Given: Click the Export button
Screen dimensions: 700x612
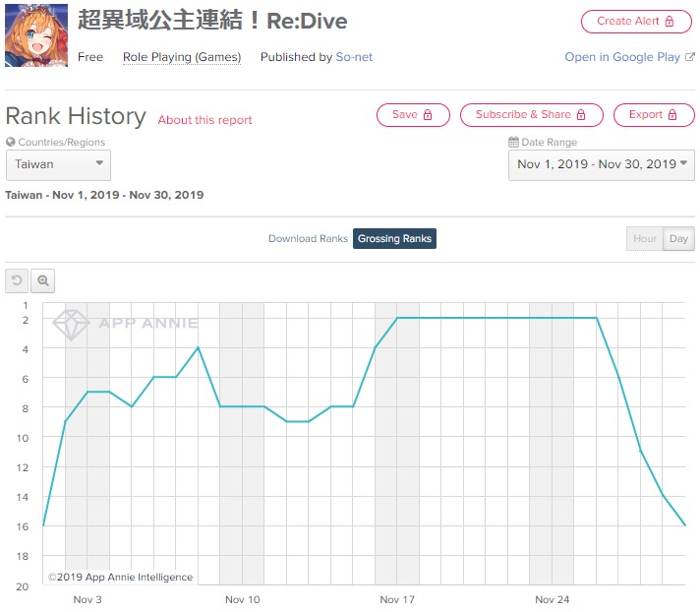Looking at the screenshot, I should (654, 115).
